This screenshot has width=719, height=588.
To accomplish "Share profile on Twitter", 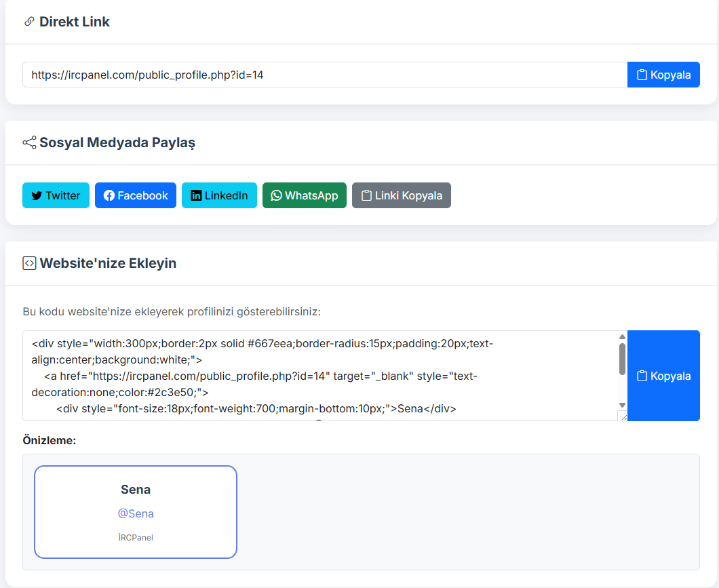I will click(x=56, y=195).
